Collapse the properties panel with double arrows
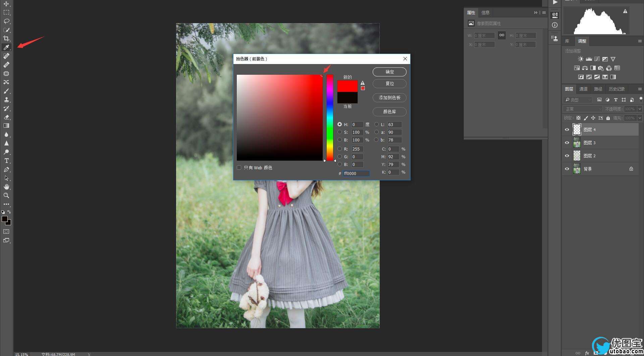The image size is (644, 356). tap(536, 13)
